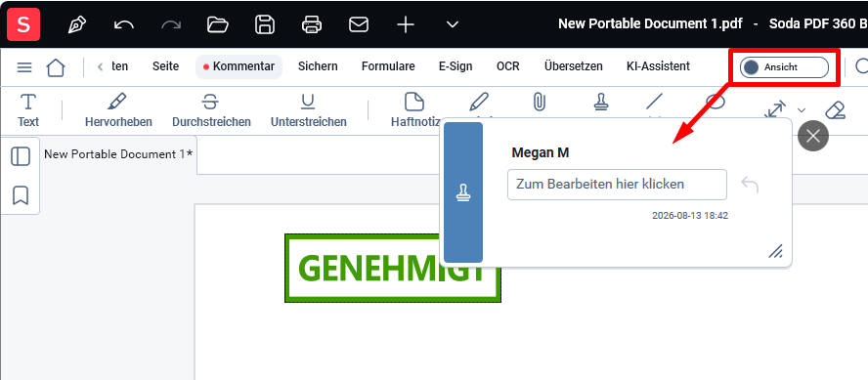This screenshot has height=380, width=868.
Task: Select the pencil drawing tool
Action: click(479, 102)
